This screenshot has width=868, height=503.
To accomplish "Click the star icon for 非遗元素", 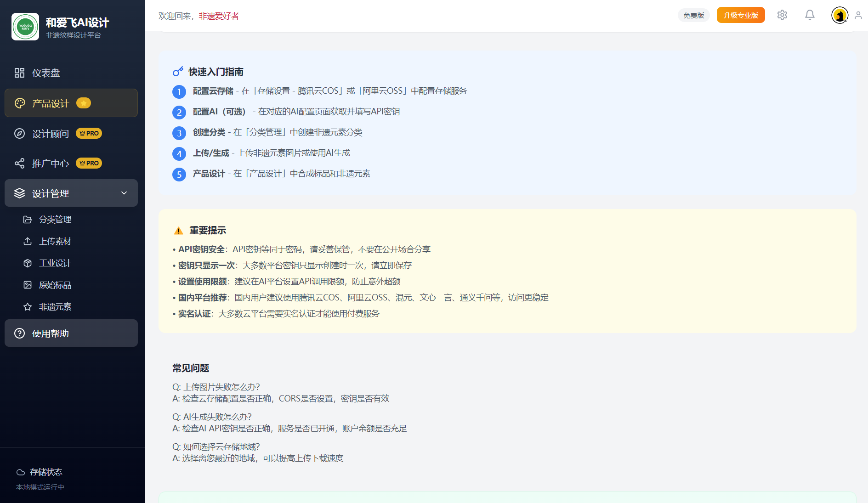I will (28, 306).
